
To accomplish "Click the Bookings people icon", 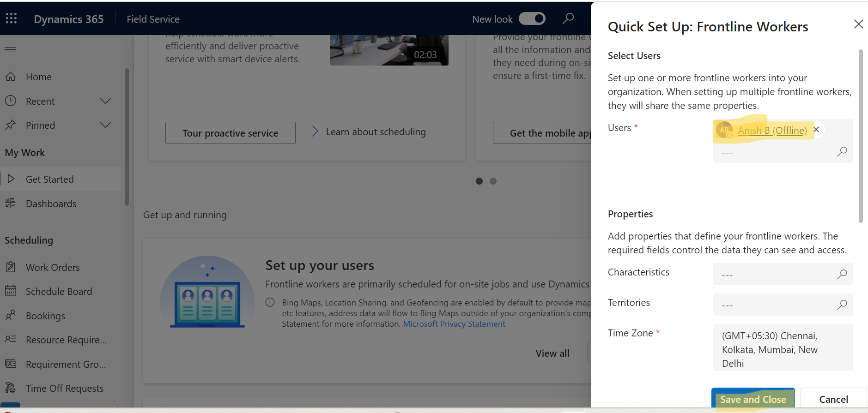I will pos(11,315).
